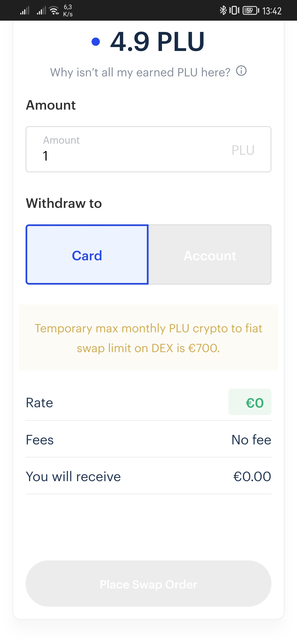Open "Why isn't all my earned PLU here?"

pos(140,72)
